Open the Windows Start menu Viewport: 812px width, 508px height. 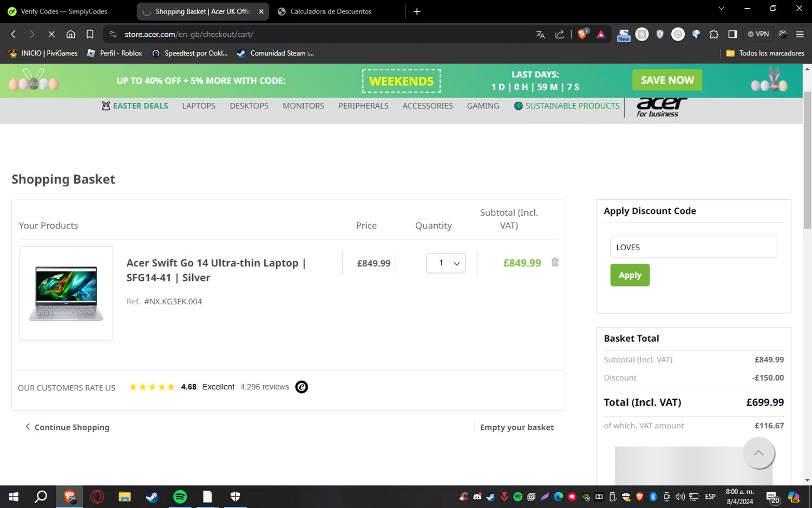click(14, 497)
